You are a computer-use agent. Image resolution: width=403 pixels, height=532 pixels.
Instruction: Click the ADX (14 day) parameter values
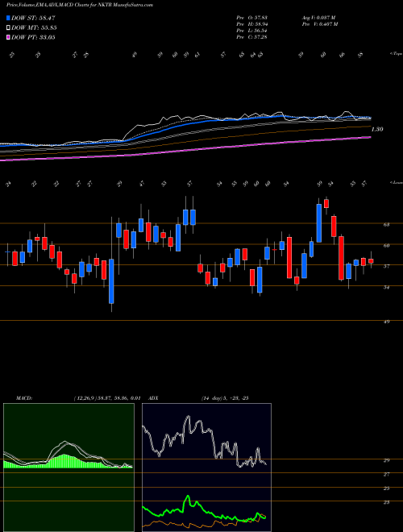click(225, 398)
